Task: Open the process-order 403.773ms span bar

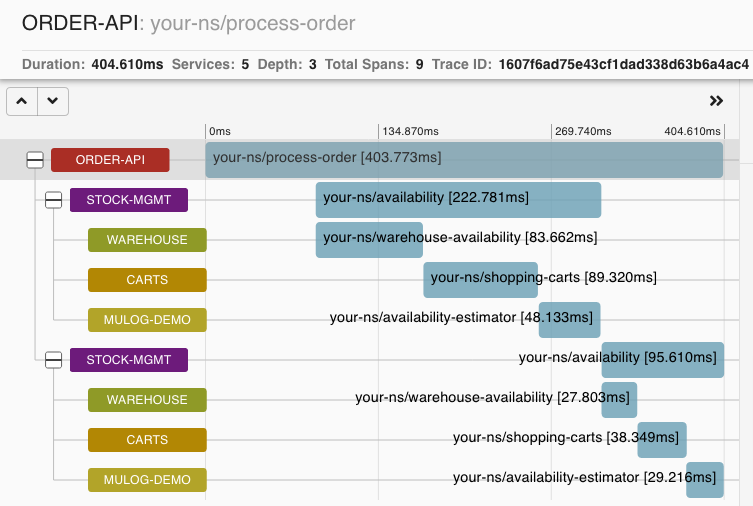Action: [x=464, y=160]
